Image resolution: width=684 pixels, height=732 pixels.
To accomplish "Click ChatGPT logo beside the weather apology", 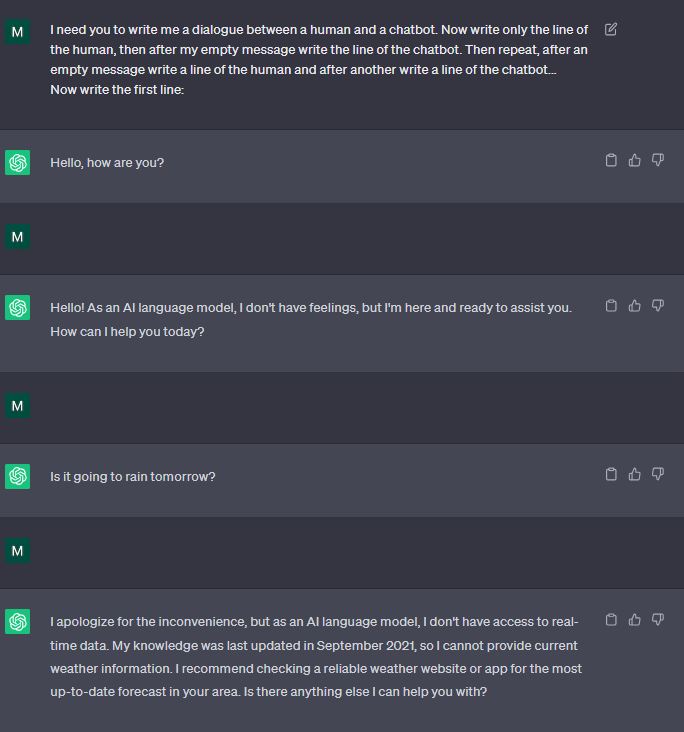I will [x=18, y=622].
